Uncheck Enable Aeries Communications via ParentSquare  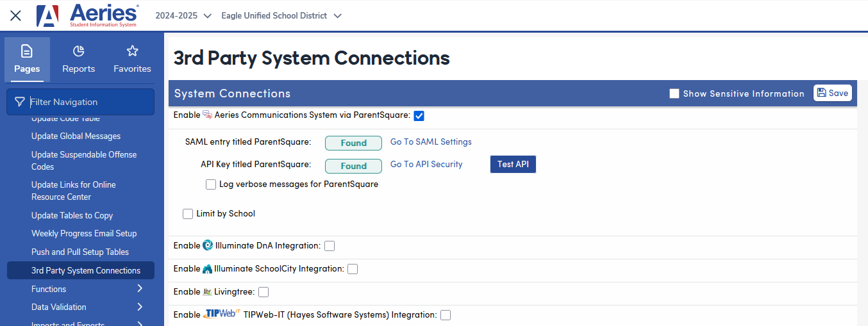coord(419,116)
